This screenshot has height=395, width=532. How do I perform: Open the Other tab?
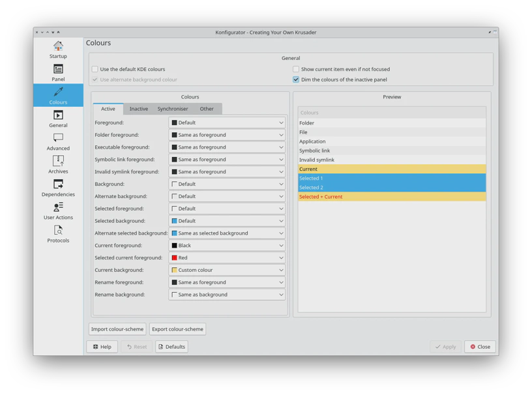point(207,109)
